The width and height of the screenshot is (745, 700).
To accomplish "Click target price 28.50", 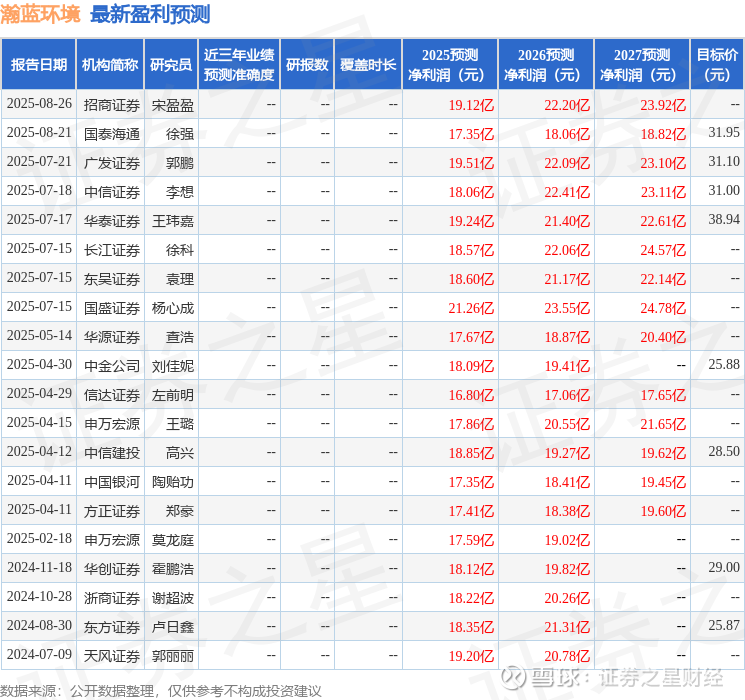I will (724, 451).
